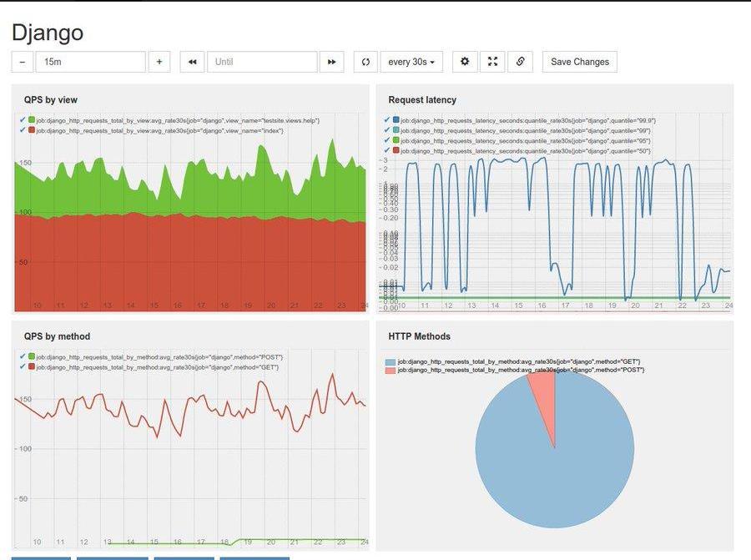Toggle the POST series in QPS by method
751x560 pixels.
(23, 357)
